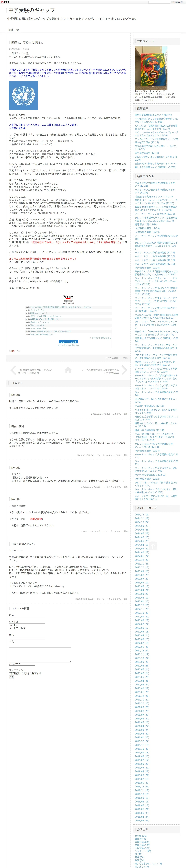Check the 管理者にだけ表示を許可する checkbox
This screenshot has height=868, width=186.
[x=10, y=674]
